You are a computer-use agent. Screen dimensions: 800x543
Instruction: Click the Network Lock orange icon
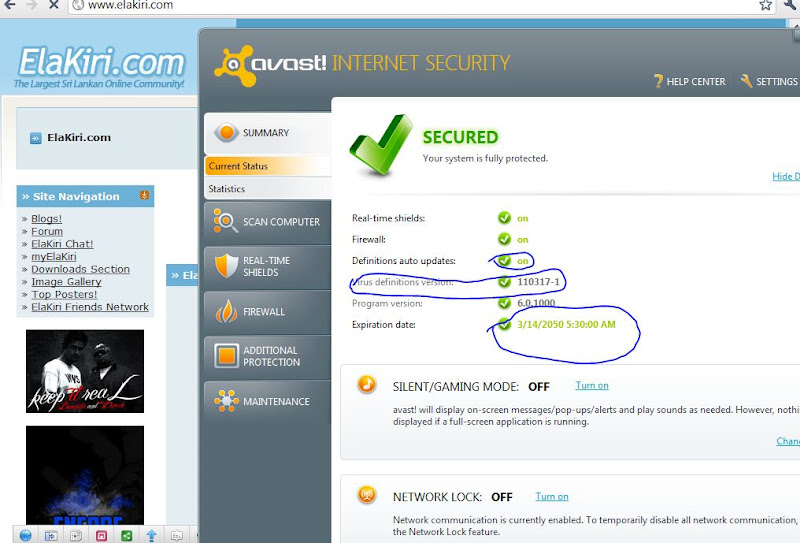pyautogui.click(x=366, y=495)
